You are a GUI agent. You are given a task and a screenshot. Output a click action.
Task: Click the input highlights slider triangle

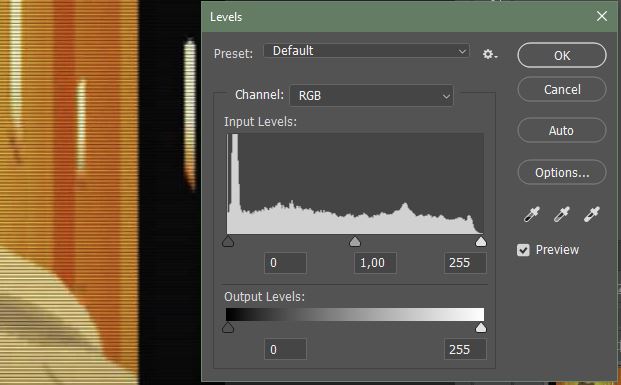pyautogui.click(x=481, y=242)
